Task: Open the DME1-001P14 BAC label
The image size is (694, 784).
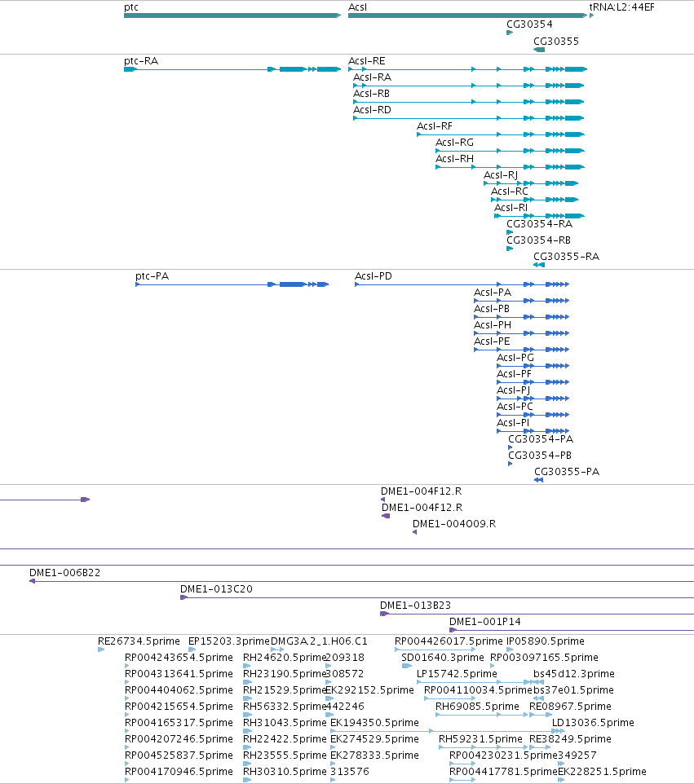Action: tap(485, 622)
